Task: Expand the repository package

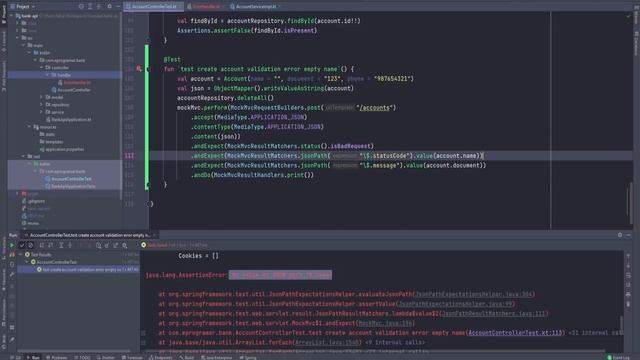Action: coord(41,104)
